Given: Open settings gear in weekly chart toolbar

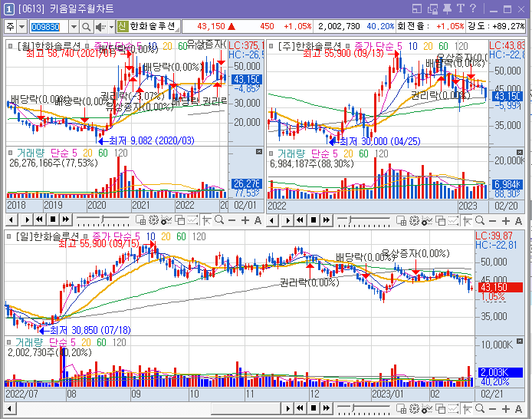Looking at the screenshot, I should pyautogui.click(x=414, y=221).
